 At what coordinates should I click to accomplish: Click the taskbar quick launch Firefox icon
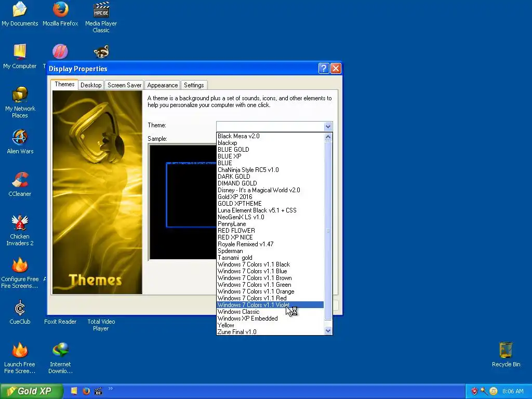coord(86,391)
